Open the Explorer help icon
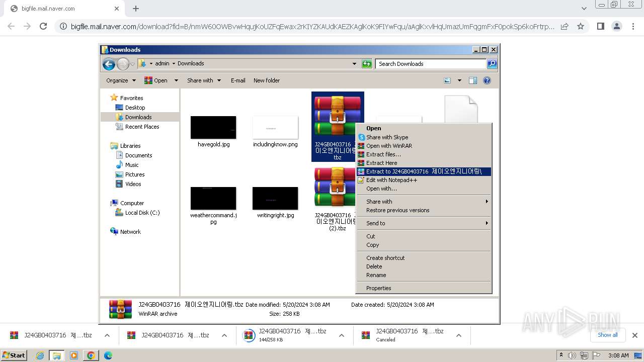 [x=487, y=80]
